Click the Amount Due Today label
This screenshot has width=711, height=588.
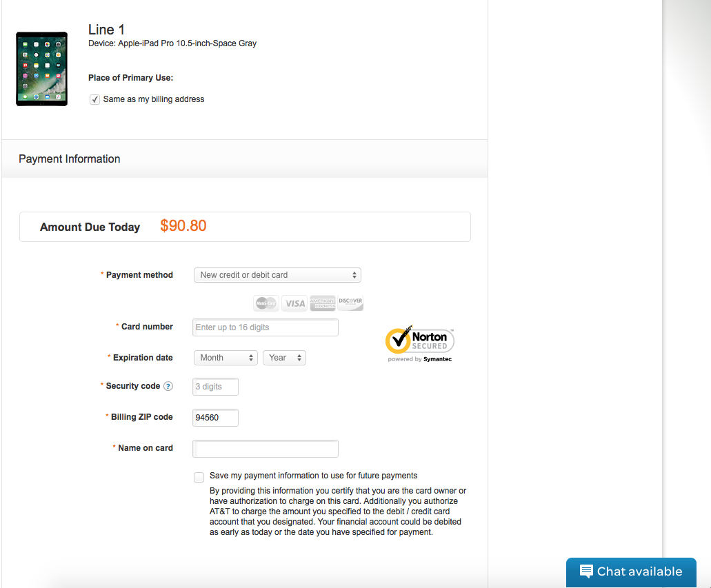(90, 227)
